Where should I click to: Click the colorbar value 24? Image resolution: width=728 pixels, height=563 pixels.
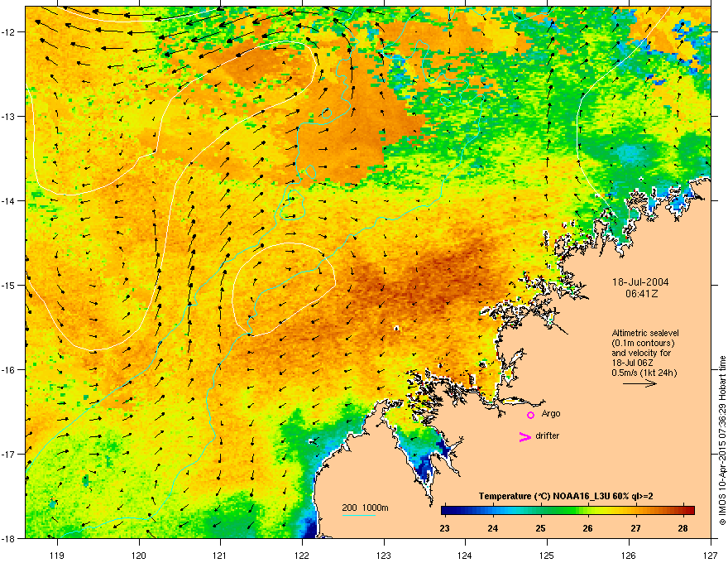click(492, 528)
